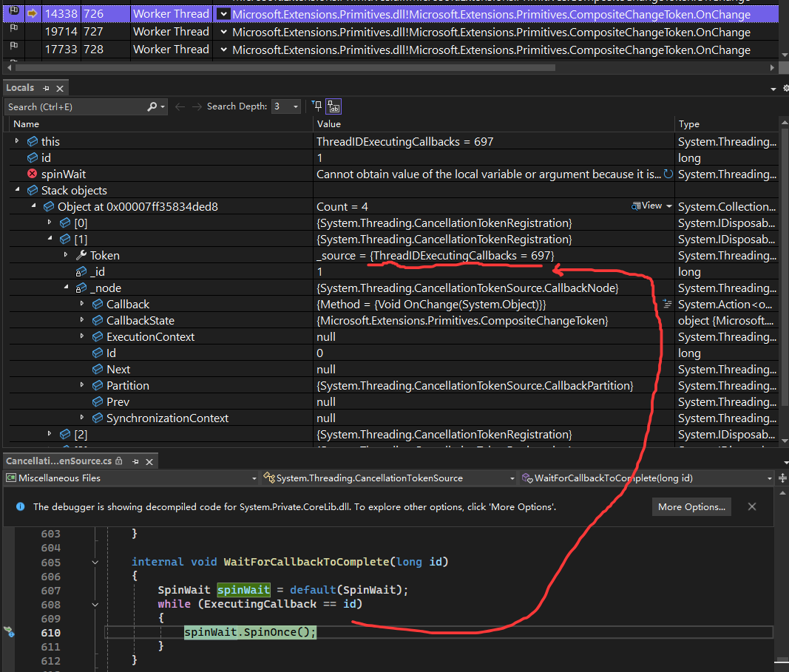Switch to the CancellationTokenSource.cs tab

[x=58, y=461]
